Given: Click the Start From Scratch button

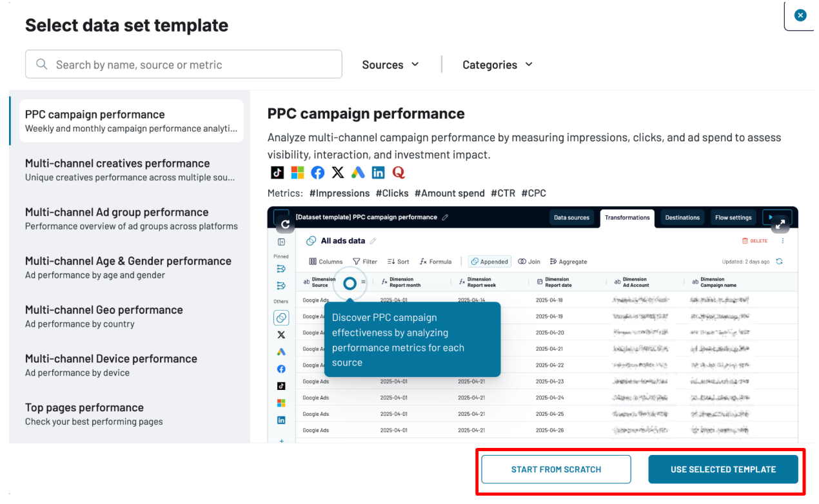Looking at the screenshot, I should click(x=556, y=469).
